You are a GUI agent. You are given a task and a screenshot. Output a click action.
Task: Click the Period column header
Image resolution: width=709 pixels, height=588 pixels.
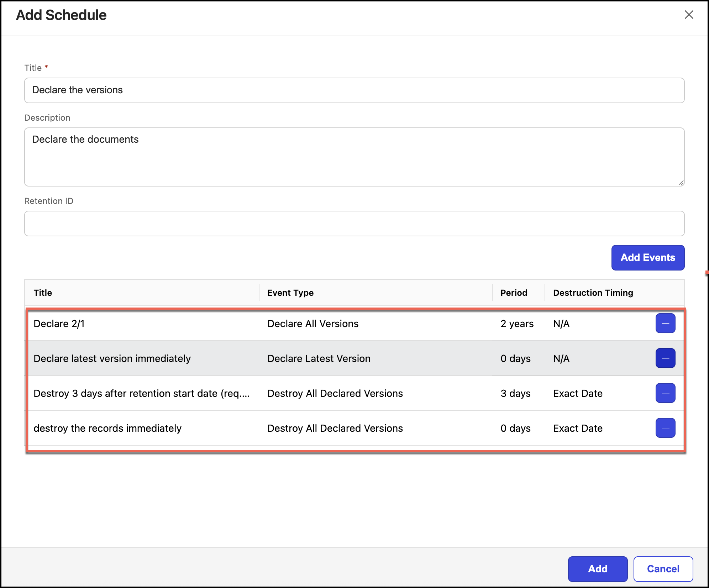pyautogui.click(x=514, y=293)
